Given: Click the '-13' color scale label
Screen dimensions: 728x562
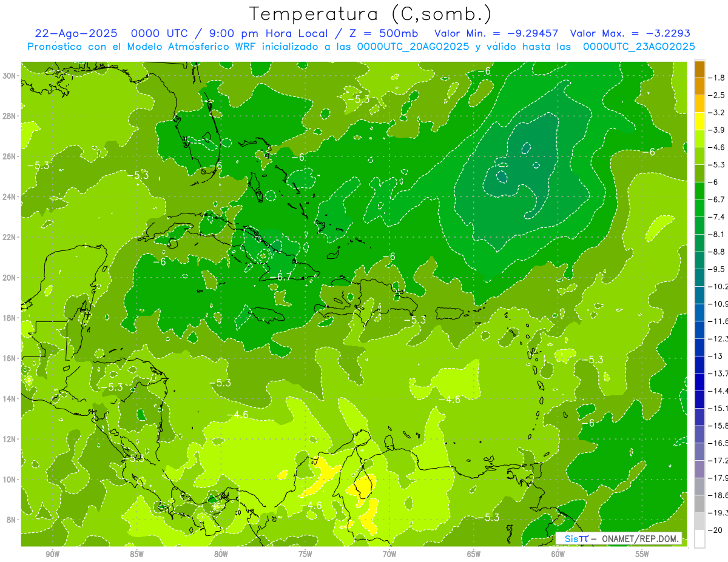Looking at the screenshot, I should 716,355.
